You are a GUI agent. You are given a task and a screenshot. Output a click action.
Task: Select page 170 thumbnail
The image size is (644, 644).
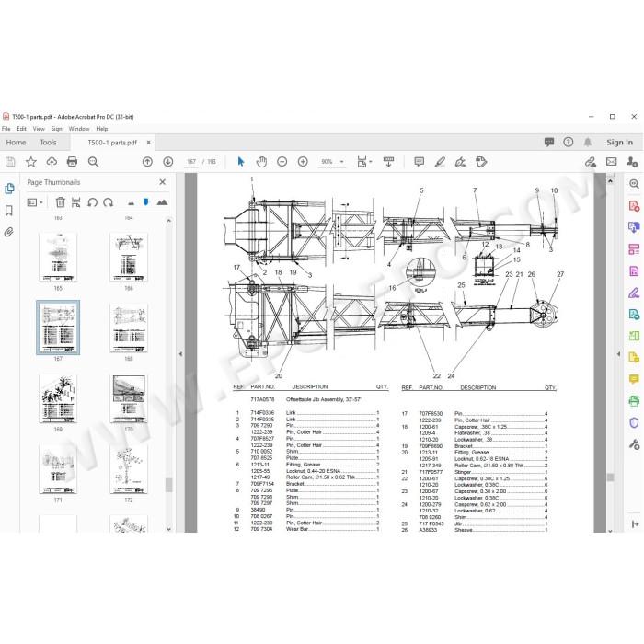(129, 398)
